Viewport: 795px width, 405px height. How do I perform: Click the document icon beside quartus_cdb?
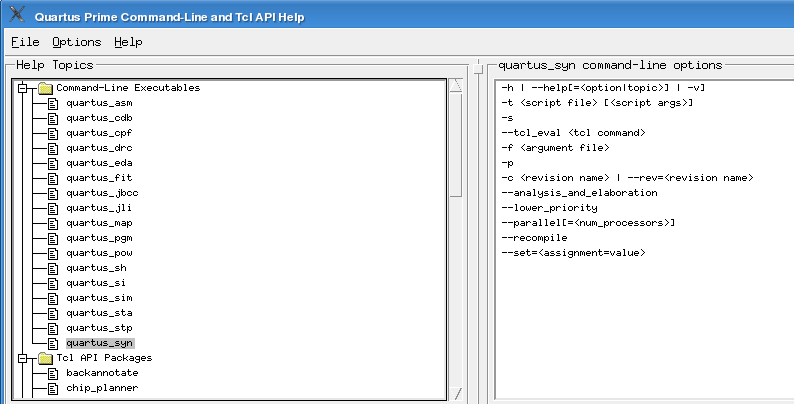53,119
